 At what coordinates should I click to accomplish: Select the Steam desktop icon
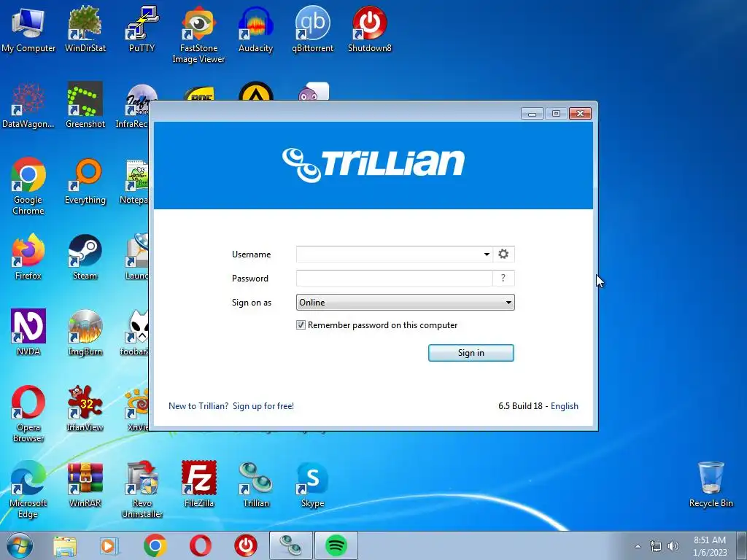pos(85,257)
